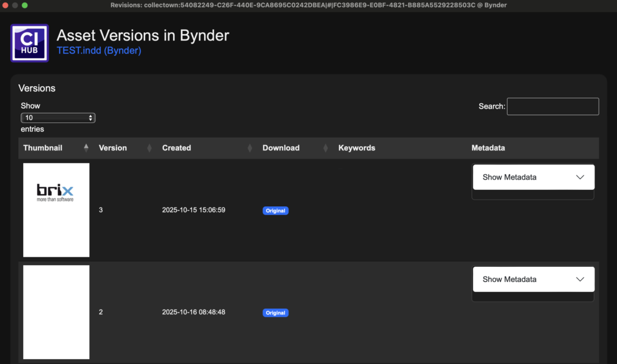Screen dimensions: 617x364
Task: Download Original of version 2
Action: point(275,312)
